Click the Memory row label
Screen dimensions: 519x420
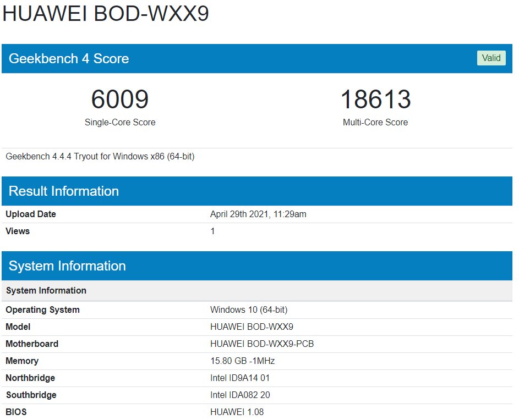pyautogui.click(x=22, y=361)
